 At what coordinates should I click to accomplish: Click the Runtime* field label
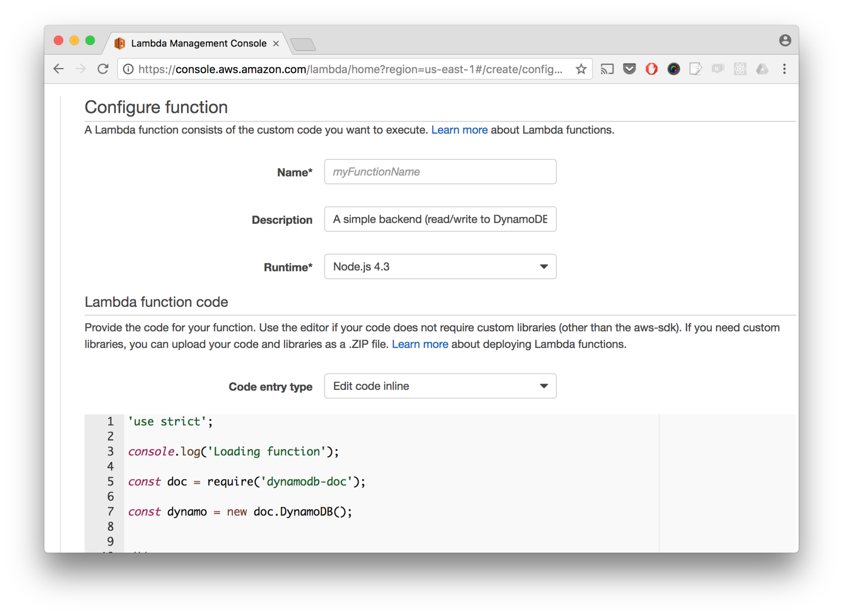point(288,267)
